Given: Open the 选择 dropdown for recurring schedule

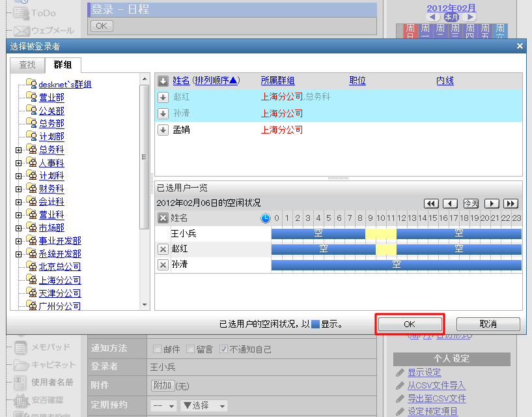Looking at the screenshot, I should (x=204, y=405).
